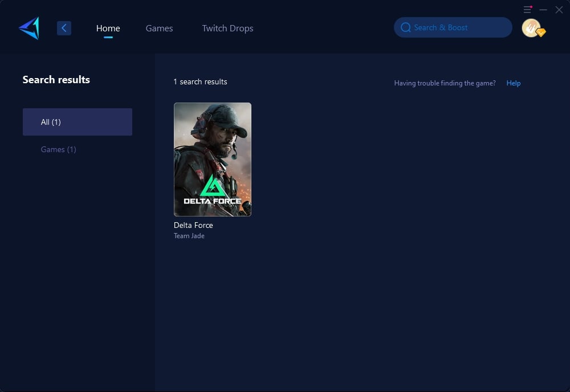
Task: Open the Help link
Action: [514, 83]
